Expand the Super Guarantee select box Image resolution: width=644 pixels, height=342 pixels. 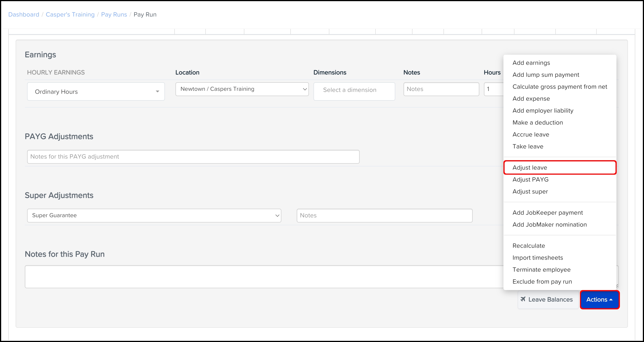(154, 215)
